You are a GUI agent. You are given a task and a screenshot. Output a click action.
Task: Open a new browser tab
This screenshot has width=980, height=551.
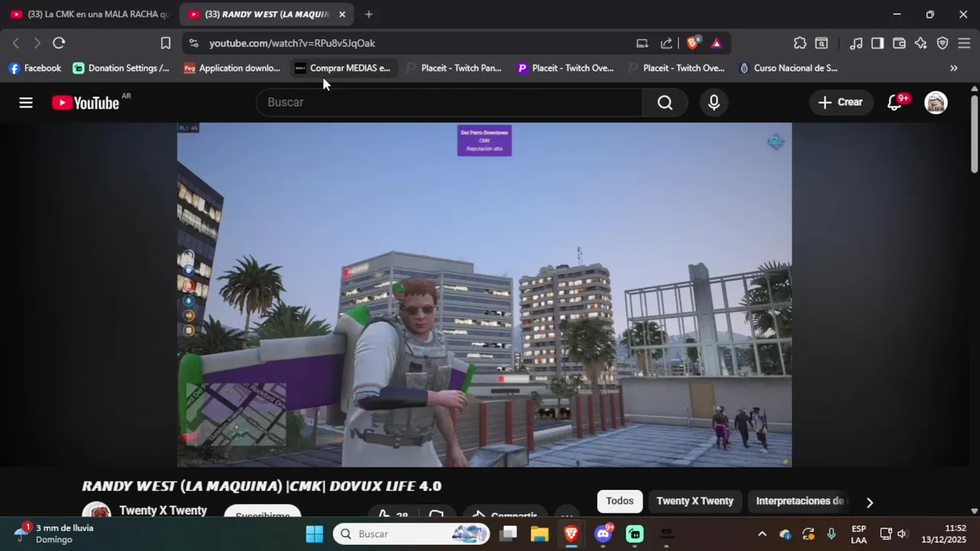[368, 15]
